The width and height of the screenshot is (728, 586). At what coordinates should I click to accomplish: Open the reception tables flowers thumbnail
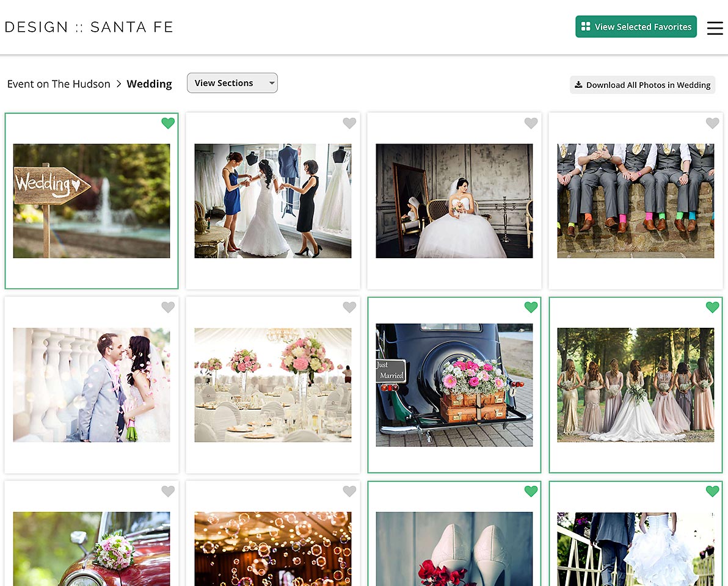273,385
